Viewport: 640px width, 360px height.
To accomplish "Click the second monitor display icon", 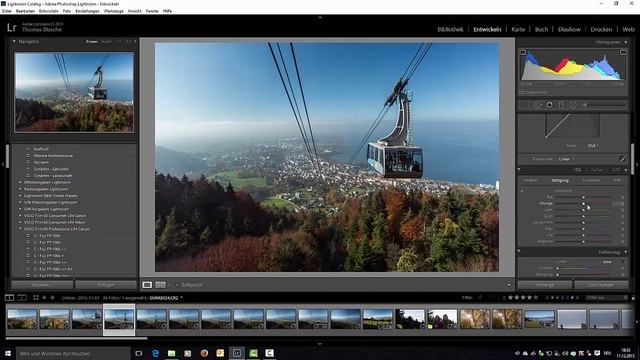I will [x=22, y=298].
